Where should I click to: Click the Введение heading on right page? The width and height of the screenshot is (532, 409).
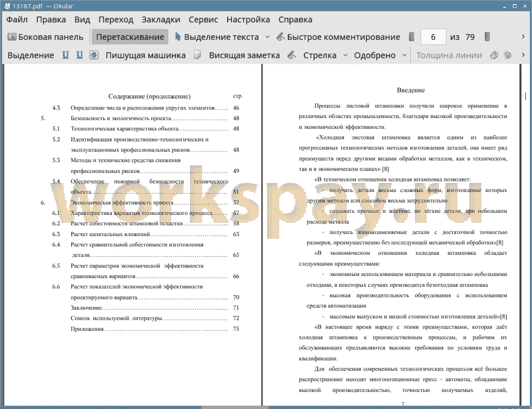[411, 90]
